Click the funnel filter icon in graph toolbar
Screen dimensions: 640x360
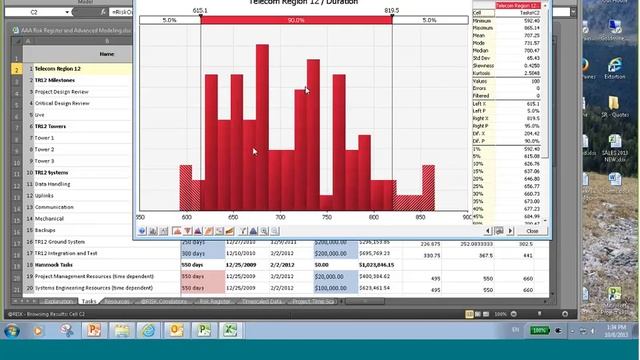(x=243, y=231)
